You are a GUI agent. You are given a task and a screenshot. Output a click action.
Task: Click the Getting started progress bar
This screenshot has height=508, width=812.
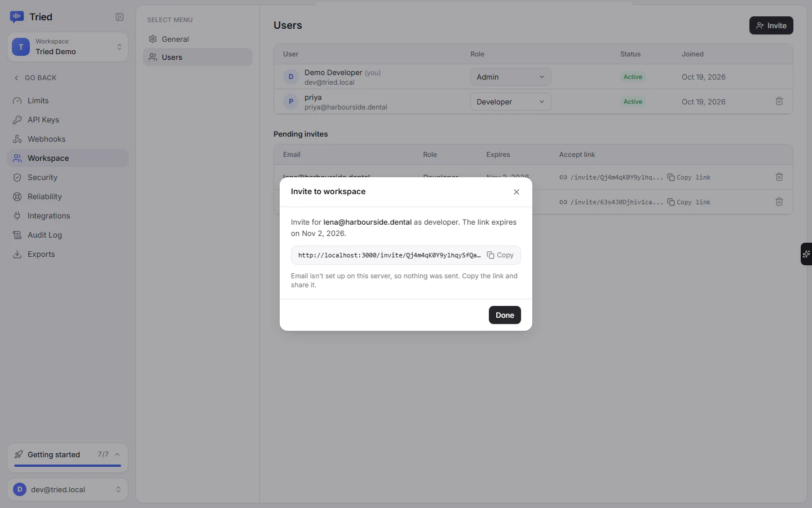click(x=68, y=466)
